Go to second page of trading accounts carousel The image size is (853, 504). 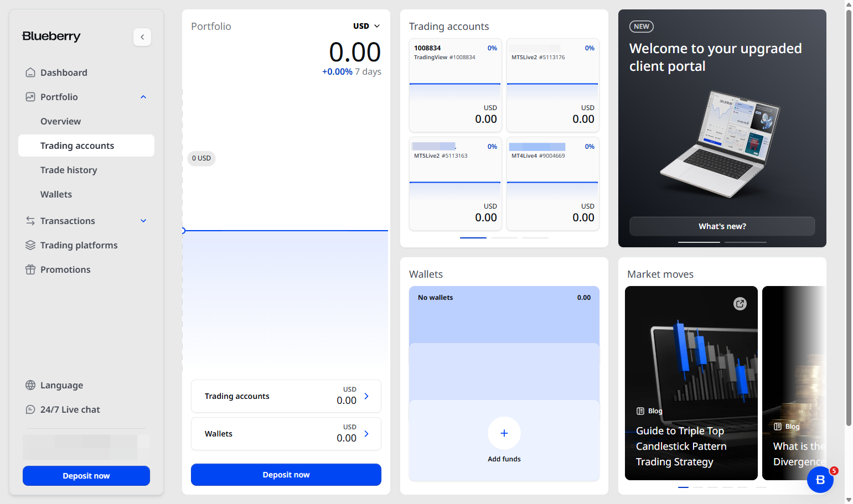504,237
